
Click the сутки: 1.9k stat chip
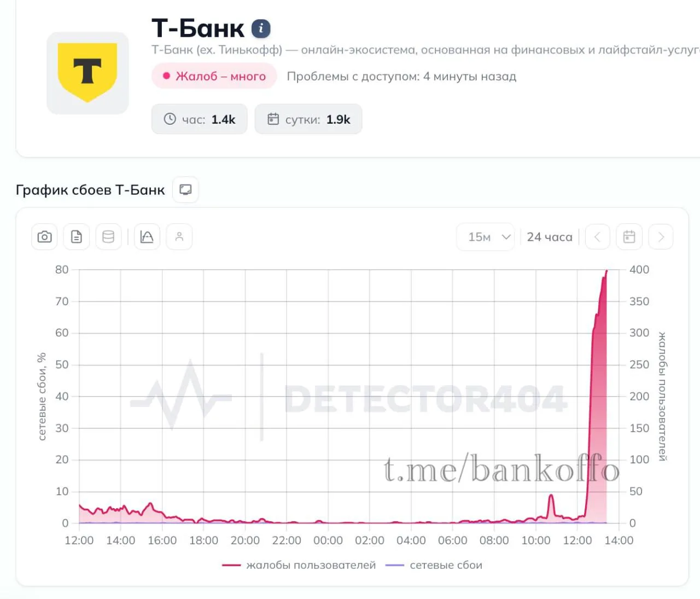point(308,119)
